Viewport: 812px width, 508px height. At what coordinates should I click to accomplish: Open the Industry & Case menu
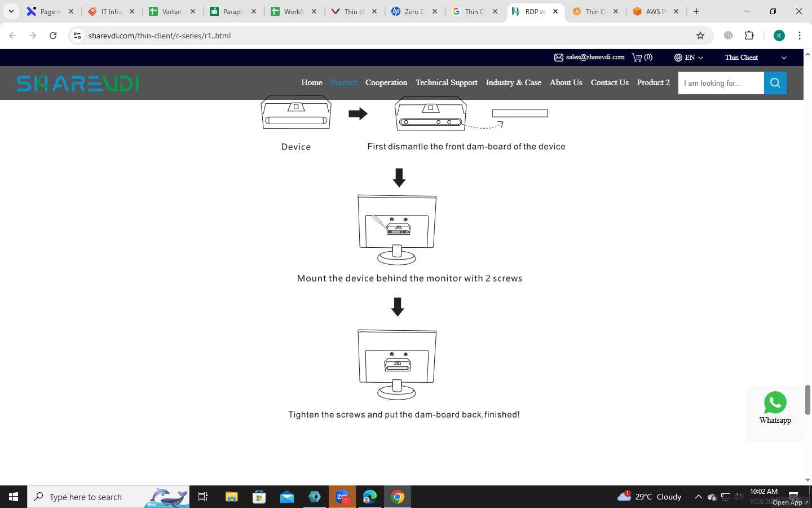(x=514, y=82)
